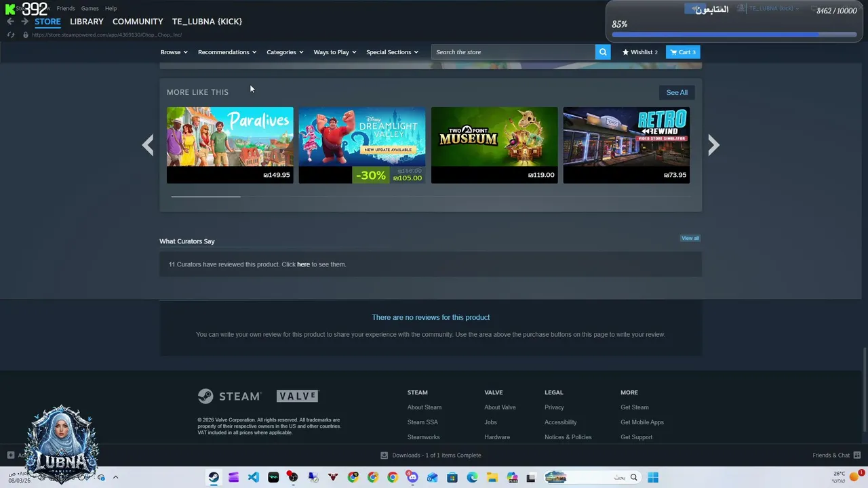This screenshot has height=488, width=868.
Task: Click the store URL address text
Action: pyautogui.click(x=106, y=35)
